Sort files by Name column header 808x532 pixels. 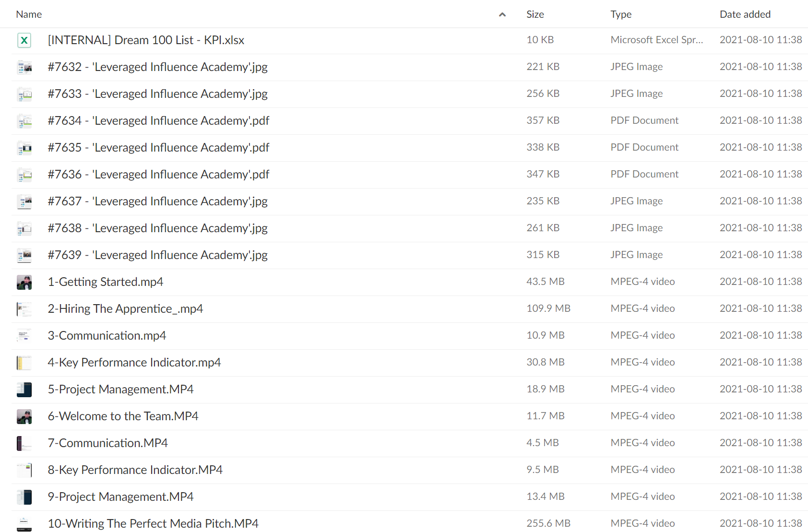pos(29,14)
